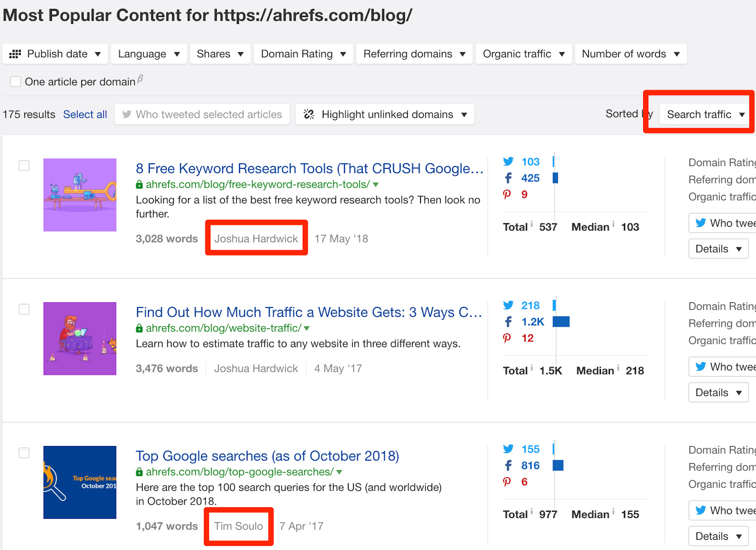Click Twitter icon showing 155 shares
The width and height of the screenshot is (756, 550).
point(508,449)
